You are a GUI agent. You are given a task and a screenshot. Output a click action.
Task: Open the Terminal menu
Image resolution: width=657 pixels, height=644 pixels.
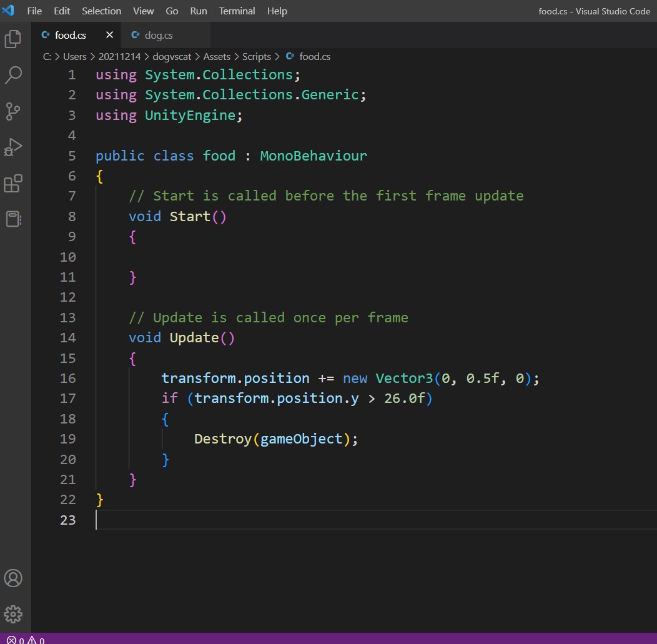pos(237,11)
